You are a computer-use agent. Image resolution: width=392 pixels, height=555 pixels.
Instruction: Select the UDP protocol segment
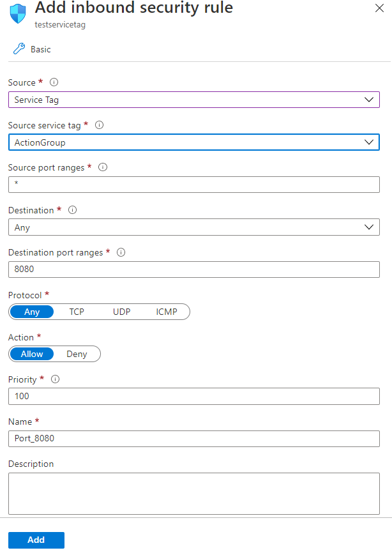(x=121, y=312)
